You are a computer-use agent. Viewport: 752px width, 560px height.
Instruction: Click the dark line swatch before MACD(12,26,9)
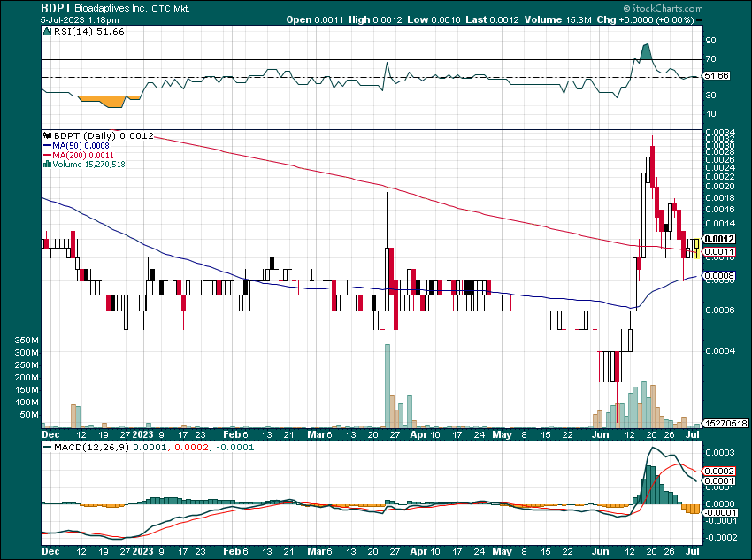pos(48,448)
